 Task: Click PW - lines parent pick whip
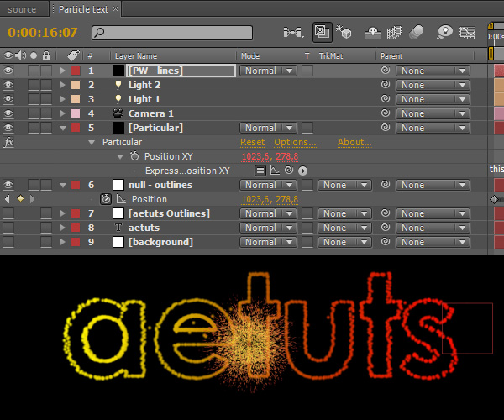click(x=386, y=71)
